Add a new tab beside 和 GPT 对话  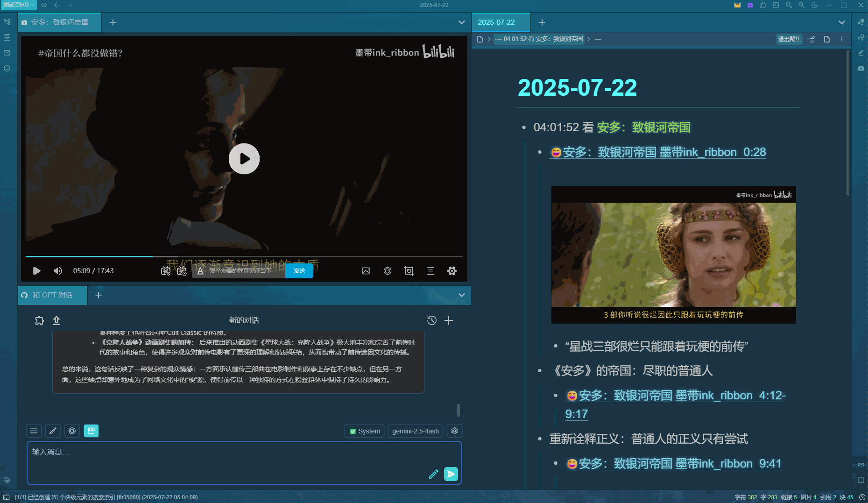pyautogui.click(x=99, y=295)
